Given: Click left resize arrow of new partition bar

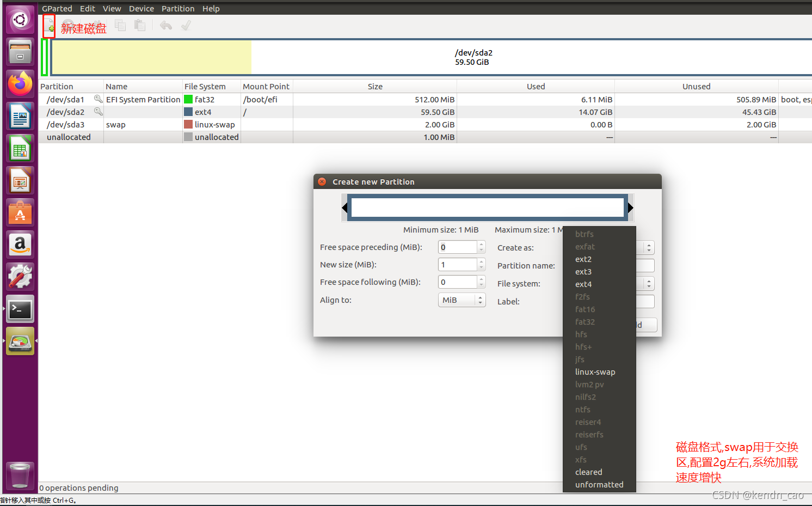Looking at the screenshot, I should pyautogui.click(x=345, y=208).
